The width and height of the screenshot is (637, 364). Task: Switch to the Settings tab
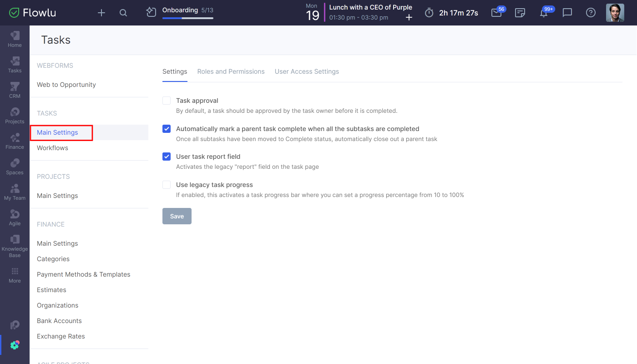pyautogui.click(x=175, y=71)
